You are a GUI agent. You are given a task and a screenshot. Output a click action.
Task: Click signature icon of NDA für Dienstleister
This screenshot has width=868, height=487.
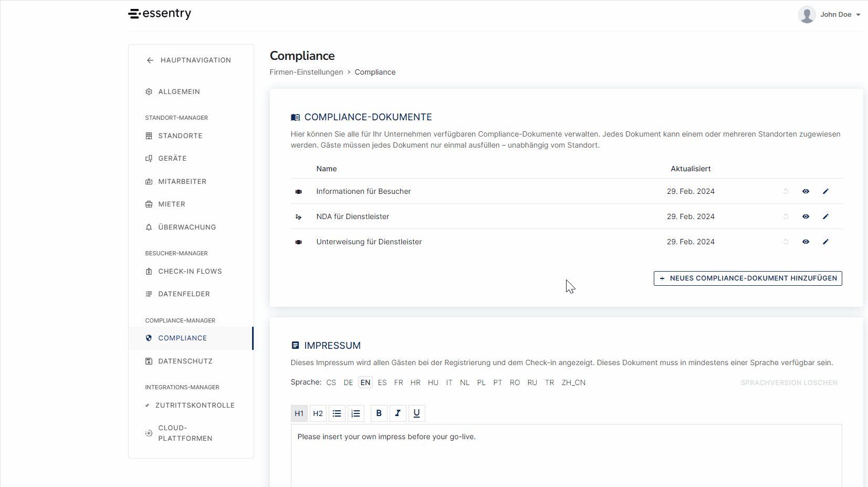tap(298, 217)
